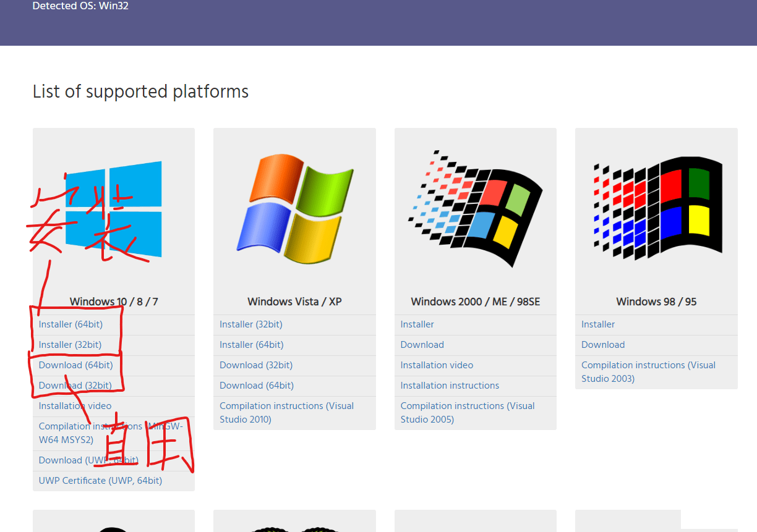Click the "Windows 98 / 95" card title
This screenshot has width=757, height=532.
coord(656,302)
